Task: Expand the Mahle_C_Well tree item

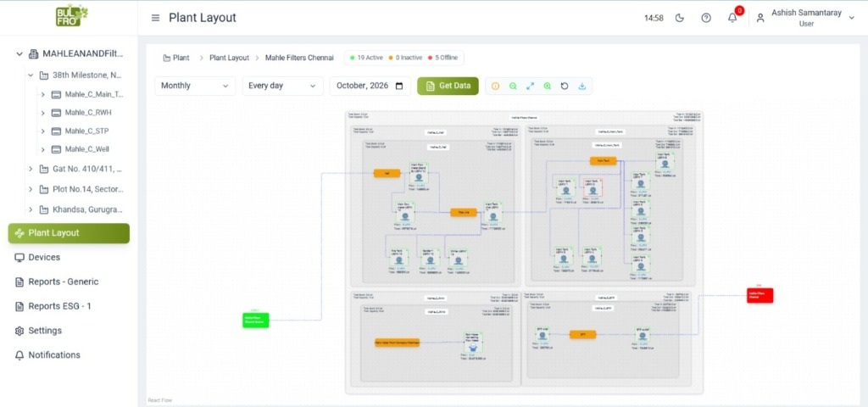Action: pos(42,149)
